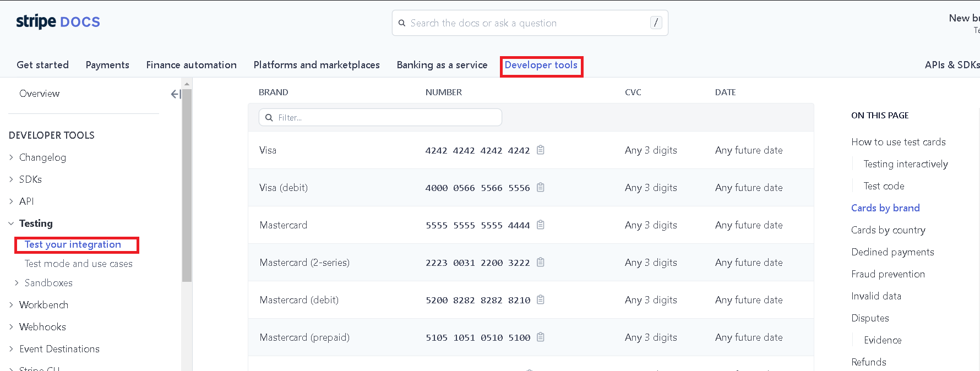
Task: Jump to Declined payments section
Action: [x=892, y=252]
